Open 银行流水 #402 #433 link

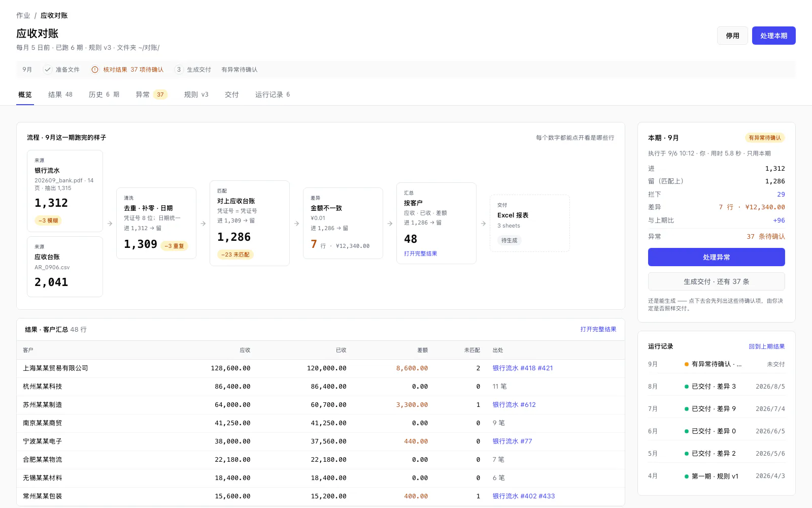click(524, 496)
